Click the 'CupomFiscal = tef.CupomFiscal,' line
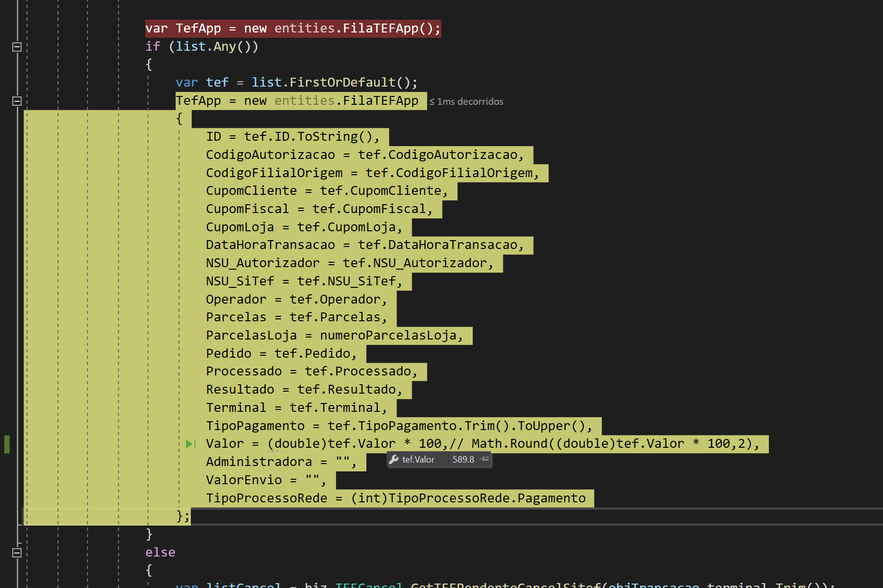Image resolution: width=883 pixels, height=588 pixels. pos(320,209)
